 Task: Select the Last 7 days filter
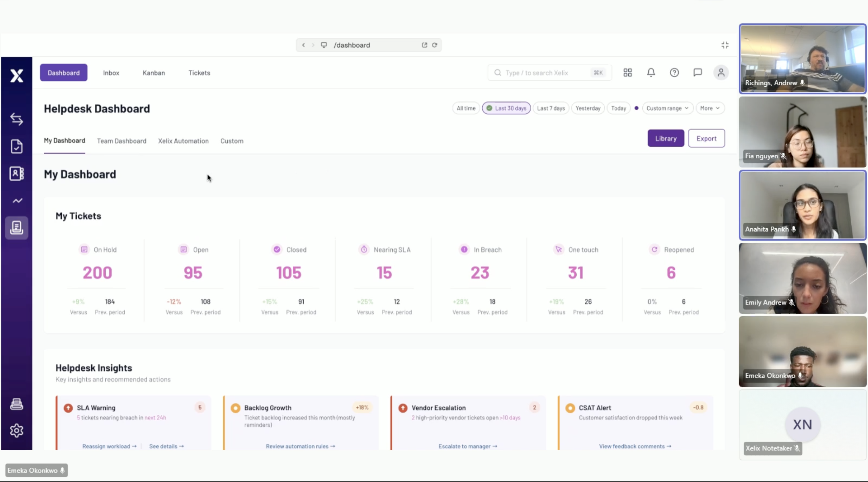551,108
